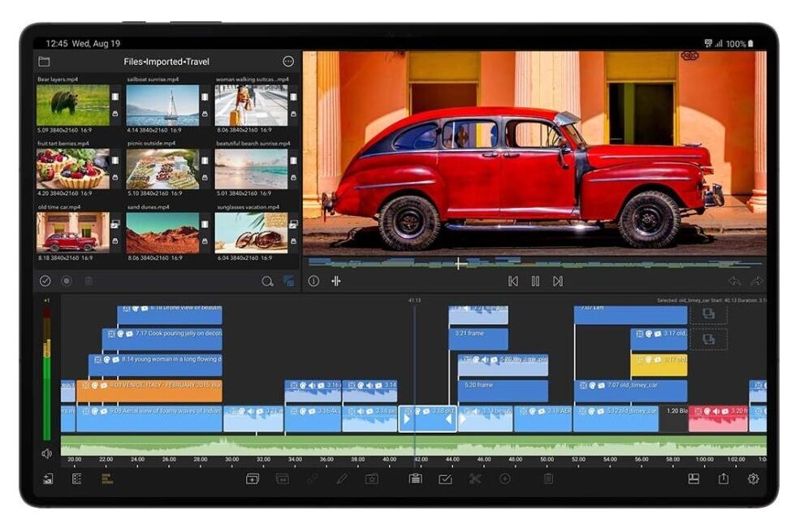Open the settings gear menu
The height and width of the screenshot is (532, 804).
pyautogui.click(x=753, y=478)
